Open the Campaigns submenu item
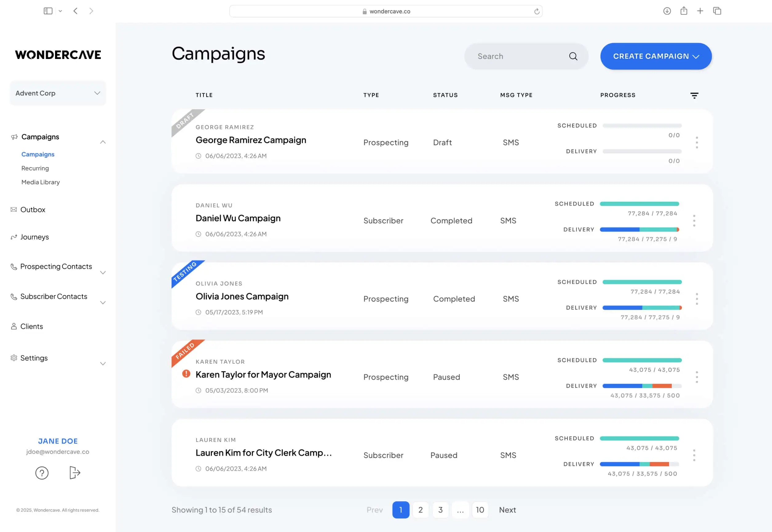Image resolution: width=772 pixels, height=532 pixels. [38, 154]
